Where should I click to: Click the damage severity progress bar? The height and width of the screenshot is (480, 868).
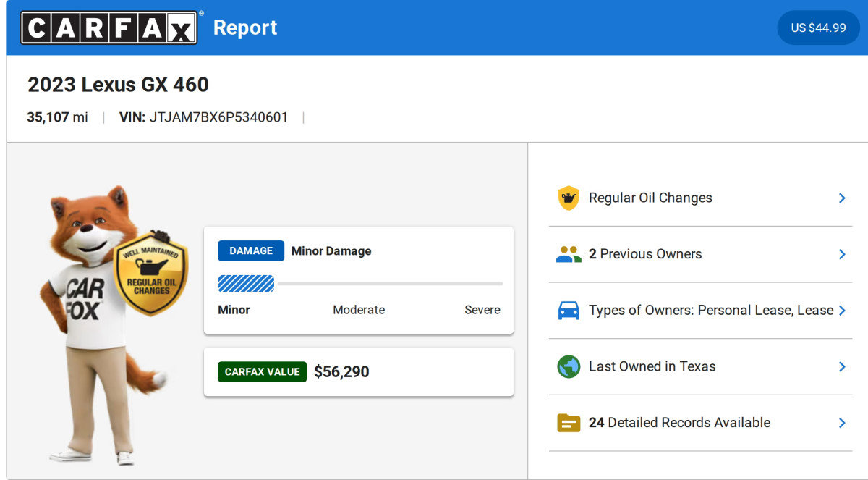[359, 284]
